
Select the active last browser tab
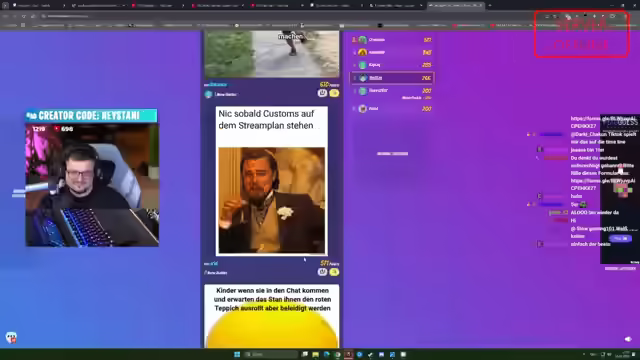456,5
